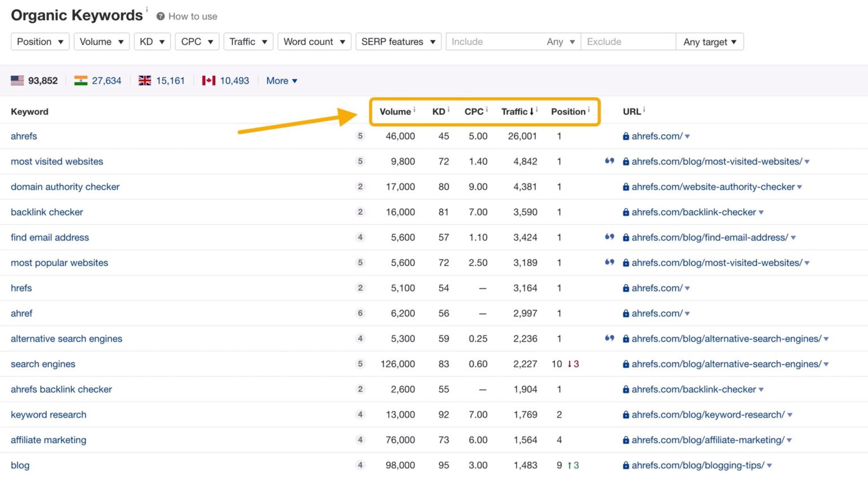Click the featured snippet quote icon beside most visited websites
The width and height of the screenshot is (868, 477).
point(610,162)
